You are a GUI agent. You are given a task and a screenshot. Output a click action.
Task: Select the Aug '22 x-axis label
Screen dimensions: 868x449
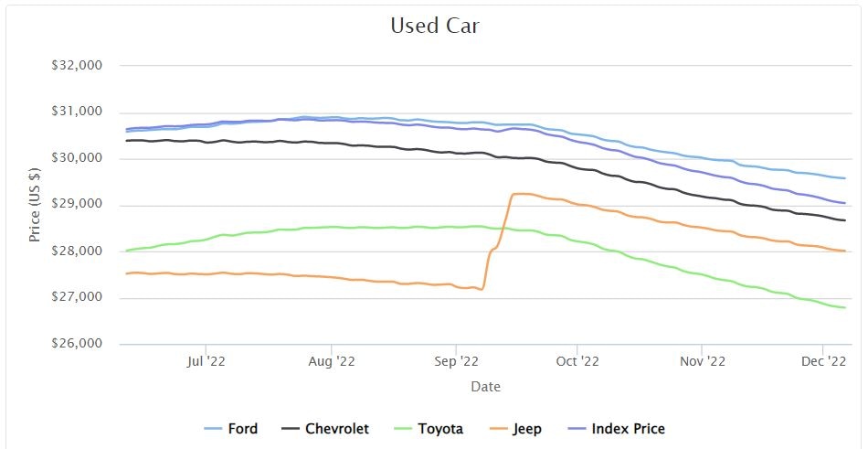coord(332,362)
